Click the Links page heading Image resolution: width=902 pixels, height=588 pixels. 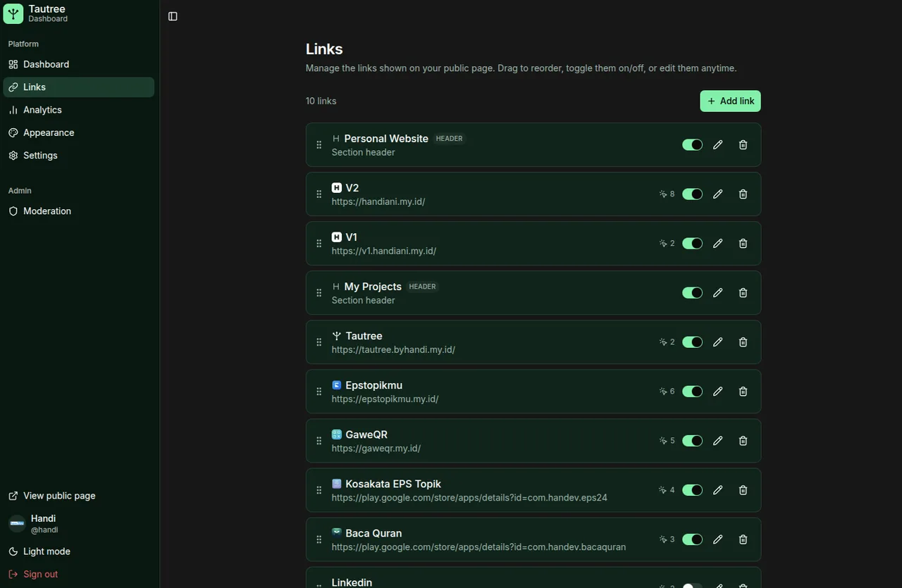(324, 49)
